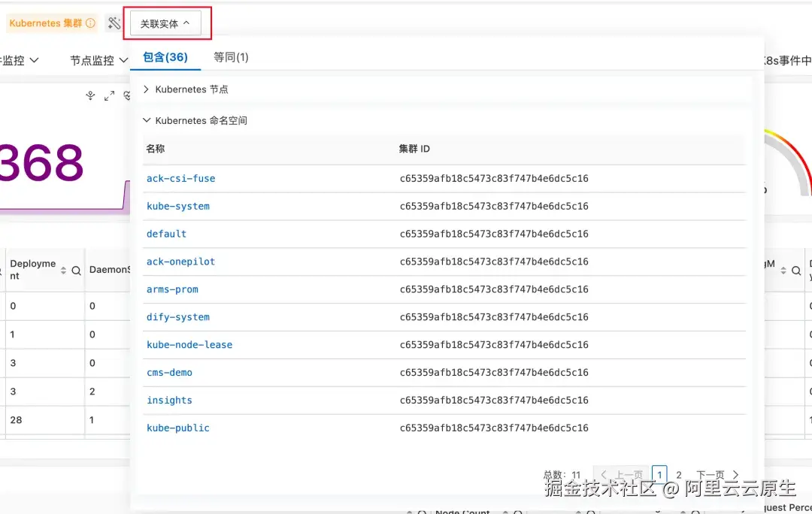This screenshot has width=812, height=514.
Task: Open the ack-onepilot namespace link
Action: (180, 262)
